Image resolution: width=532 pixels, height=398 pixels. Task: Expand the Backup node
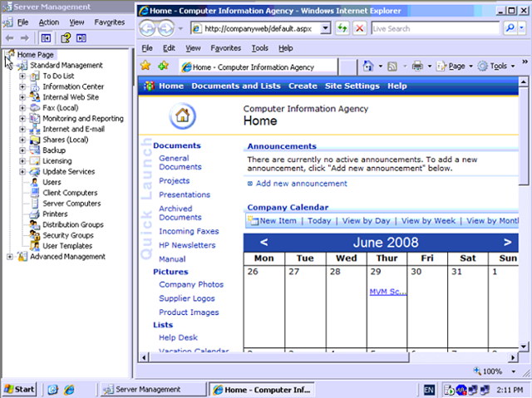pyautogui.click(x=22, y=150)
